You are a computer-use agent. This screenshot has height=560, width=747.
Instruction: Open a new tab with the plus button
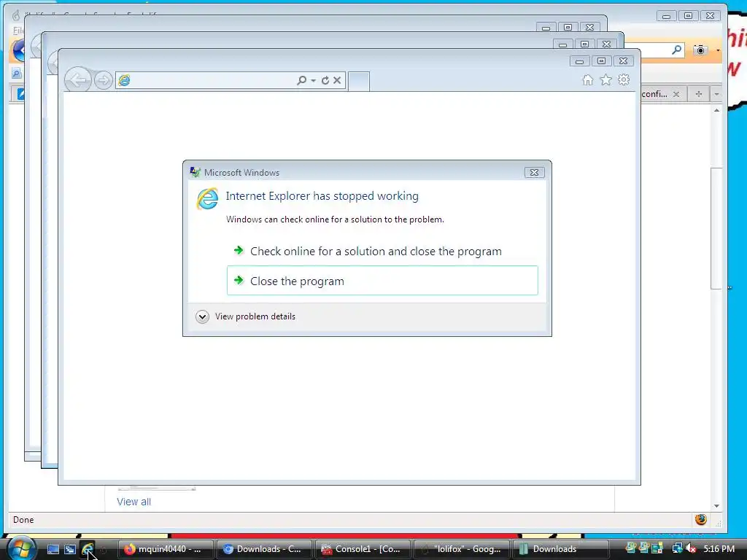click(698, 94)
